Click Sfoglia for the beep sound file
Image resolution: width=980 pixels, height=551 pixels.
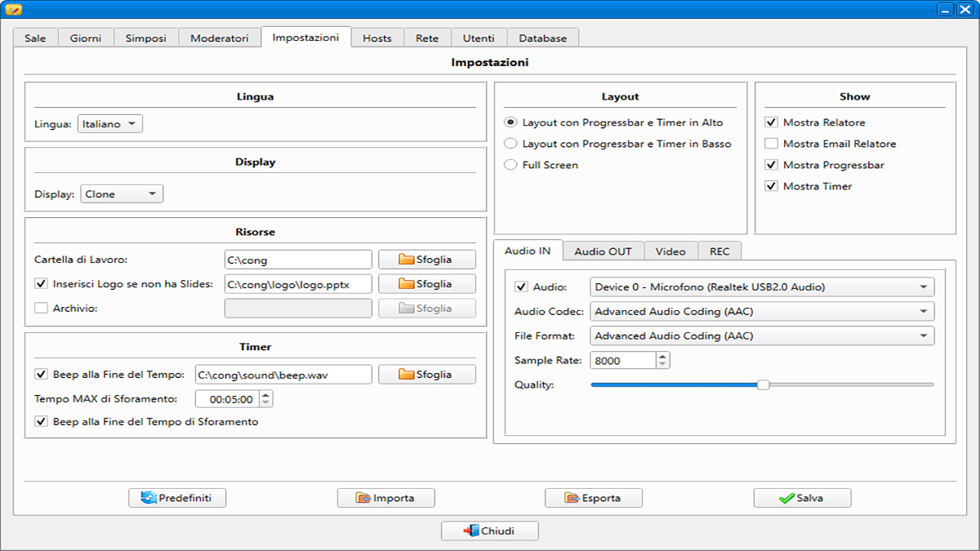[x=427, y=374]
